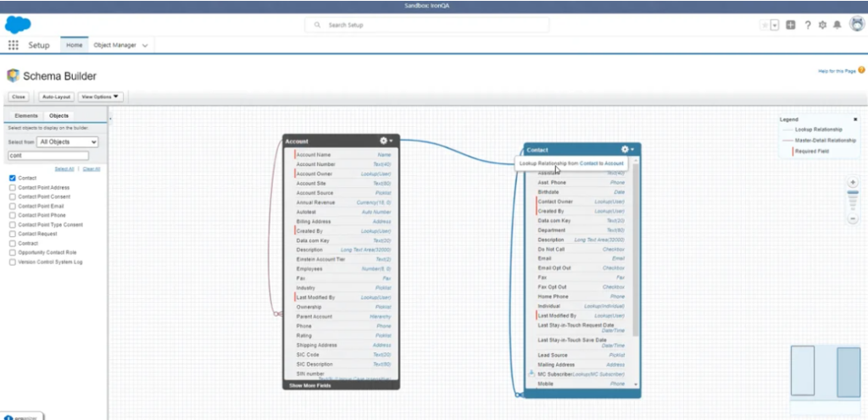
Task: Click the Lead Source field row
Action: pos(581,355)
